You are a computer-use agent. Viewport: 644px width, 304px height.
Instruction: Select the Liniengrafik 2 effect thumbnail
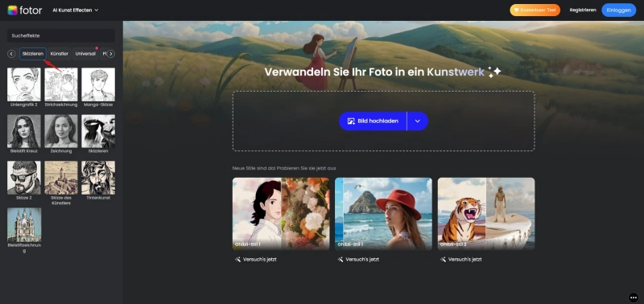(24, 84)
